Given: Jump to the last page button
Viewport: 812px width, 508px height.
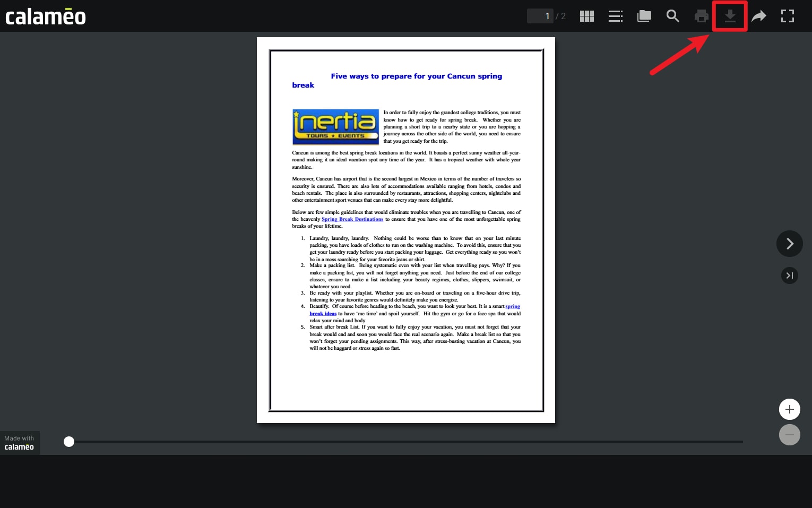Looking at the screenshot, I should pos(789,275).
